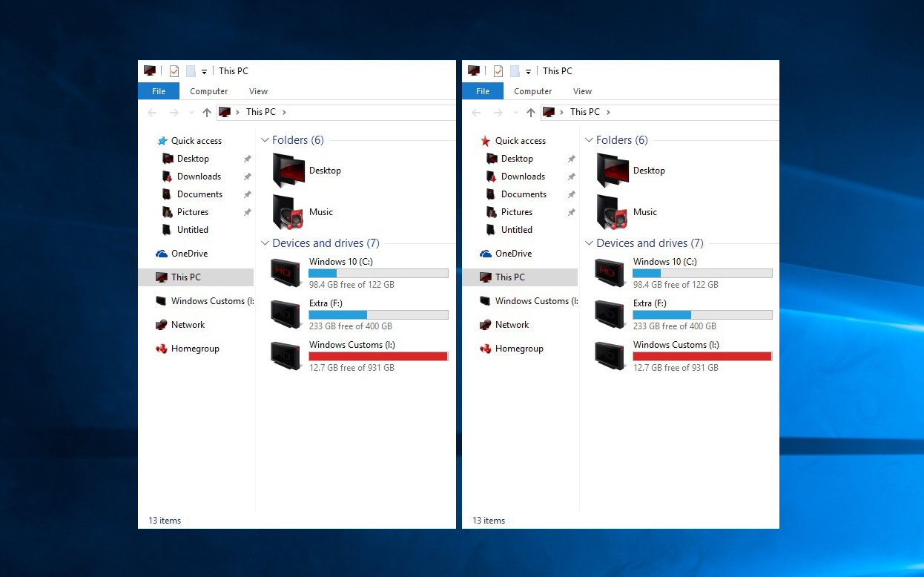The image size is (924, 577).
Task: Click OneDrive cloud icon in right window sidebar
Action: point(486,254)
